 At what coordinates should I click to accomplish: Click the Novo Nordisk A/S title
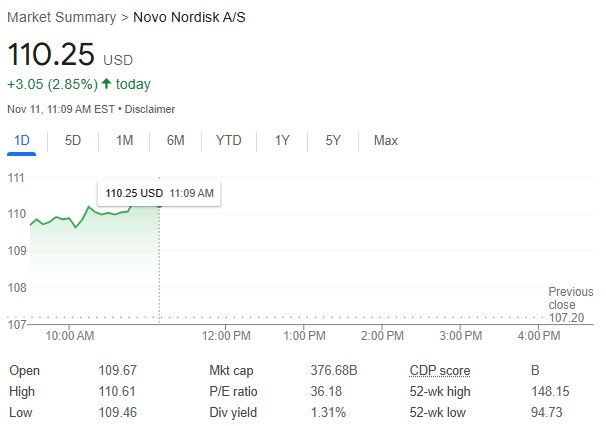[189, 17]
